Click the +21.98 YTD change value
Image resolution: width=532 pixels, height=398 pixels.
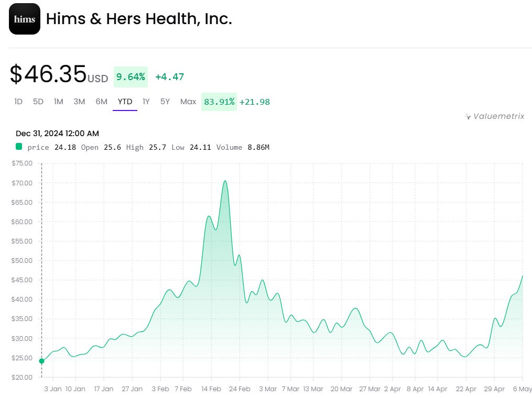(x=255, y=102)
